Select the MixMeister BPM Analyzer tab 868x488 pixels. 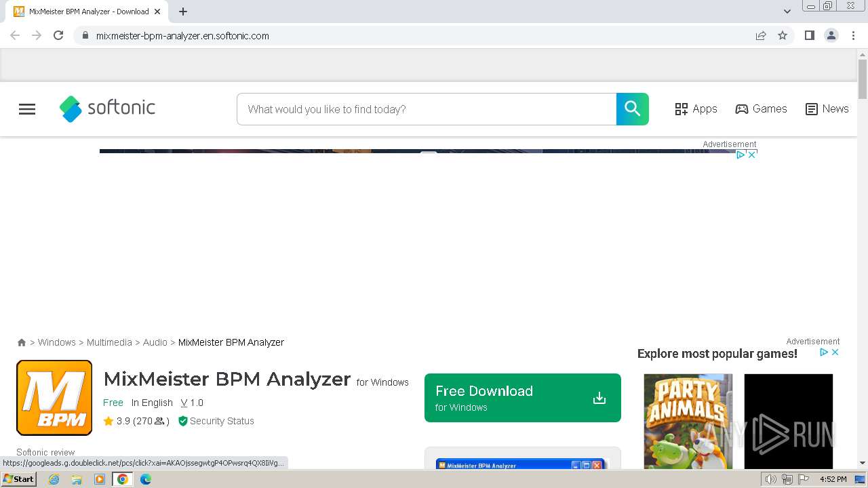coord(88,12)
